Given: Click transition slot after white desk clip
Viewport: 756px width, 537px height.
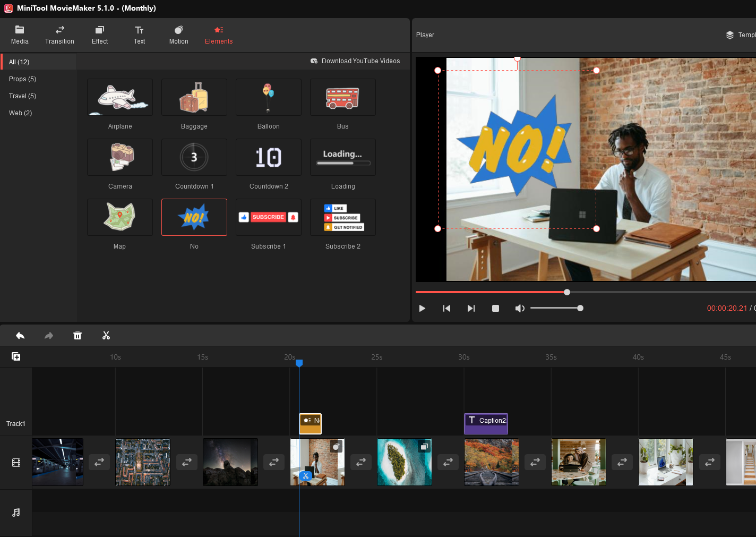Looking at the screenshot, I should coord(710,462).
